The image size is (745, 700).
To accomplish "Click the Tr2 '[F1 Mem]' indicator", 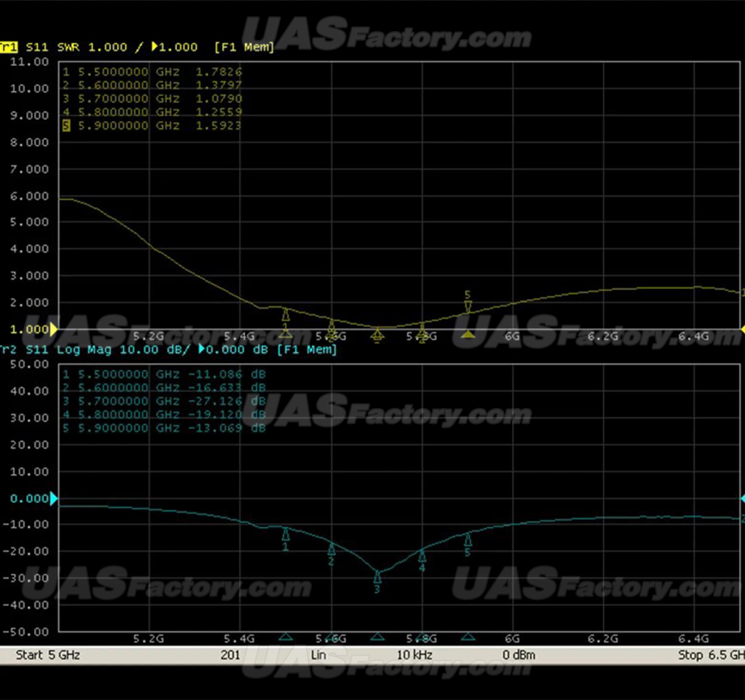I will coord(307,350).
